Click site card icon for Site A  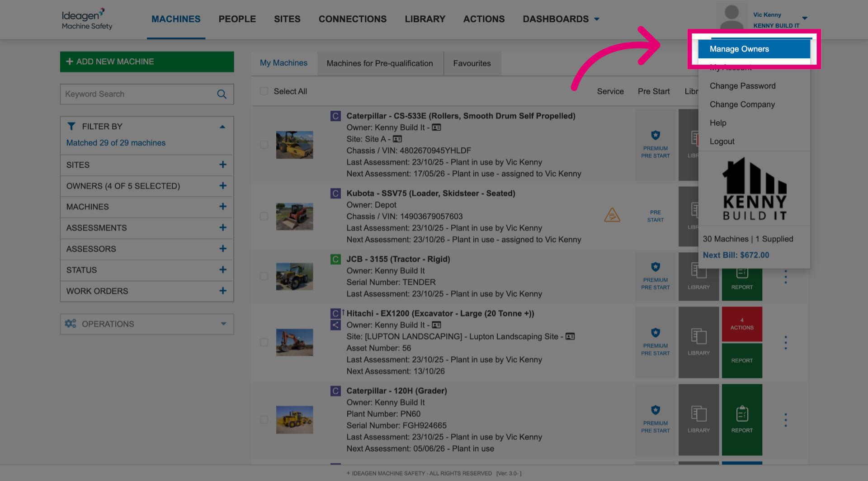click(x=397, y=139)
